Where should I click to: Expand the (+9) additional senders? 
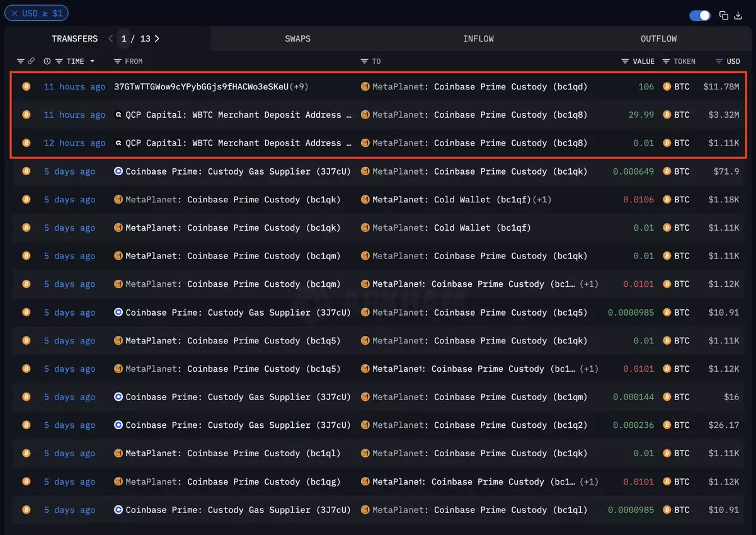point(299,86)
